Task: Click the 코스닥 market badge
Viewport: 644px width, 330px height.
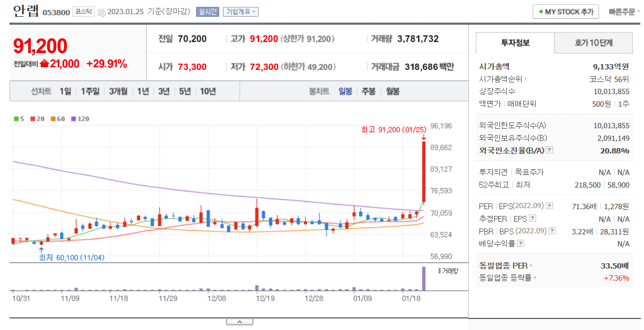Action: (84, 12)
